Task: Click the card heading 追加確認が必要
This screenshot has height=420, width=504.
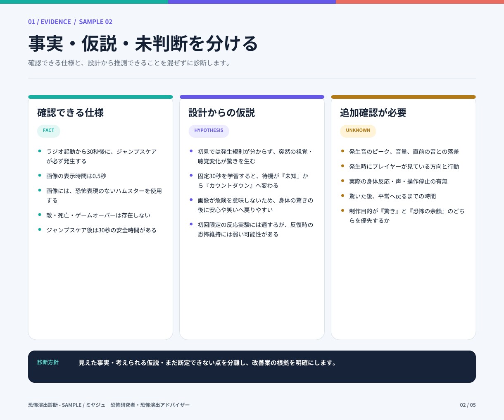Action: pos(373,113)
